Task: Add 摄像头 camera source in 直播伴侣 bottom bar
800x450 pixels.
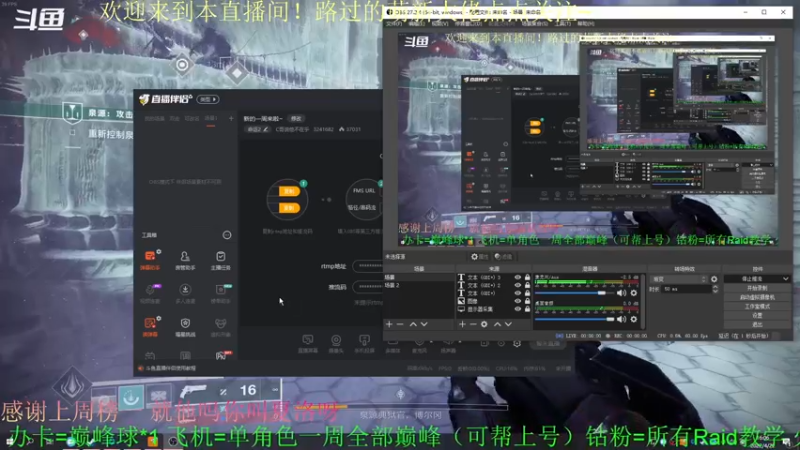Action: pos(336,343)
